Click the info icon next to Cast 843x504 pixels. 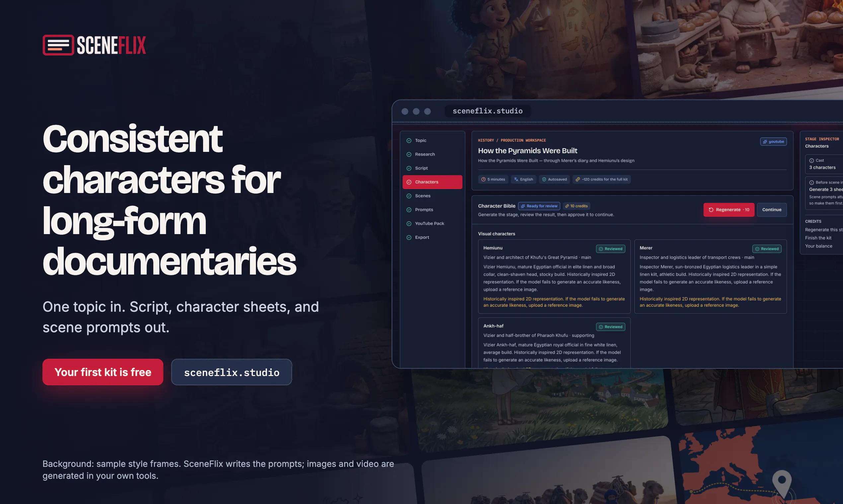(811, 160)
